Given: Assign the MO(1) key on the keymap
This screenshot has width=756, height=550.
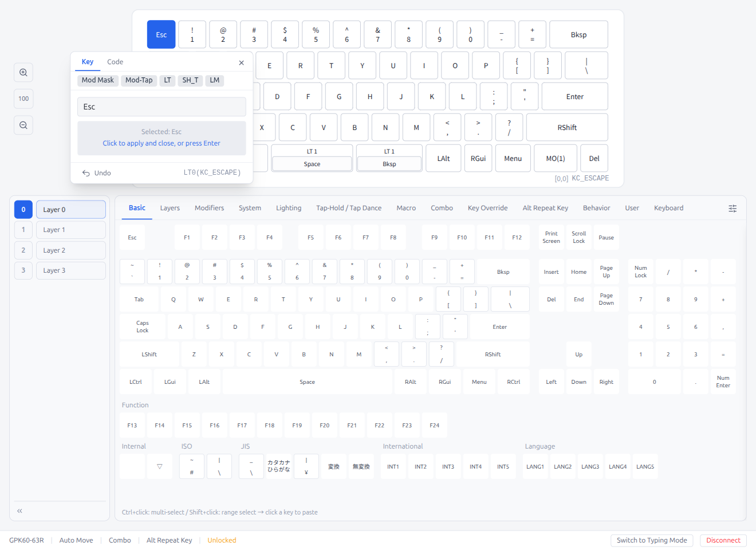Looking at the screenshot, I should 556,158.
